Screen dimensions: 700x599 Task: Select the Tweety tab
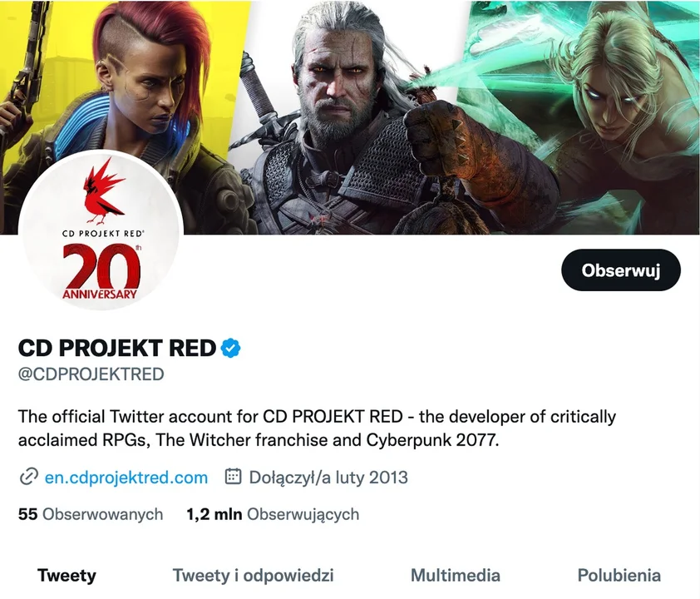pos(67,576)
